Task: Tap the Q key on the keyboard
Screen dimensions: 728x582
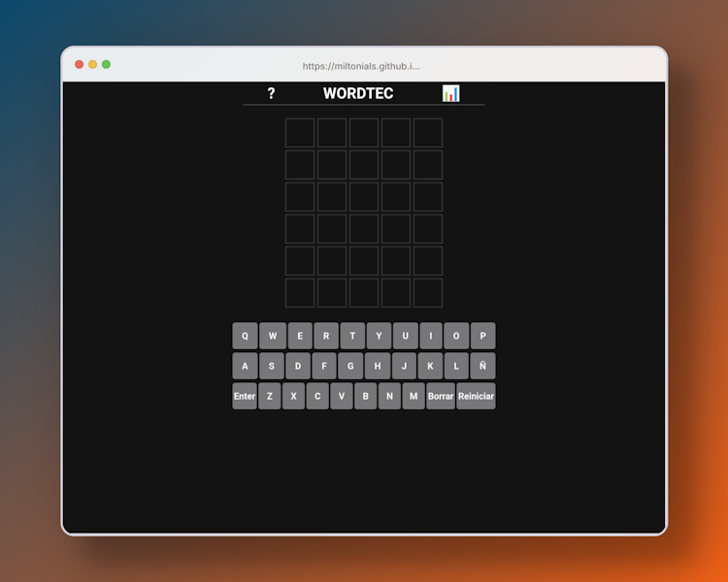Action: (x=246, y=336)
